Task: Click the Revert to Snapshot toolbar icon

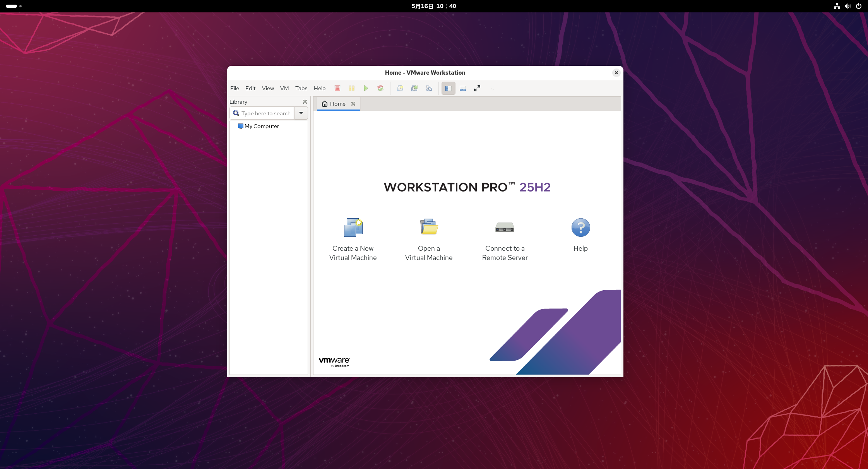Action: pos(414,88)
